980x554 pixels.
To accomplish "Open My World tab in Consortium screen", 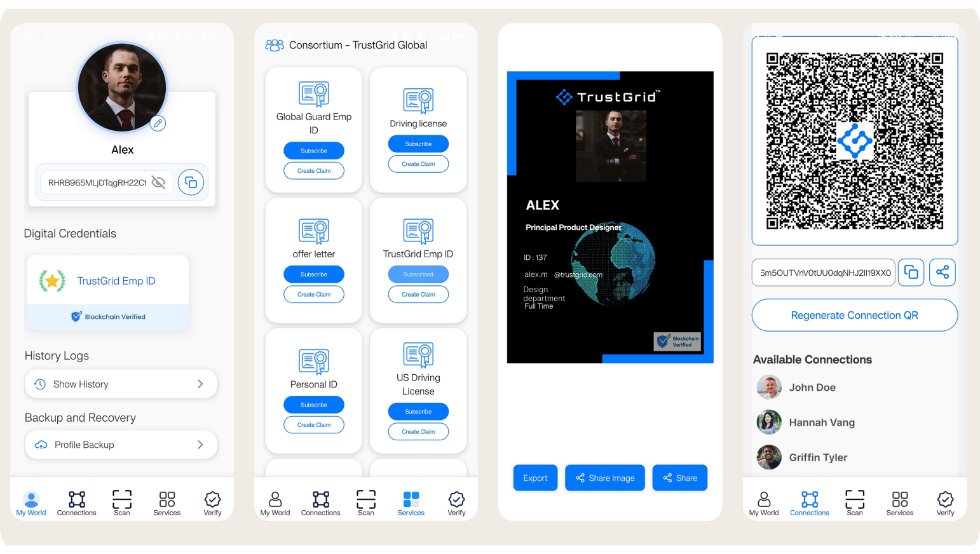I will (x=275, y=503).
